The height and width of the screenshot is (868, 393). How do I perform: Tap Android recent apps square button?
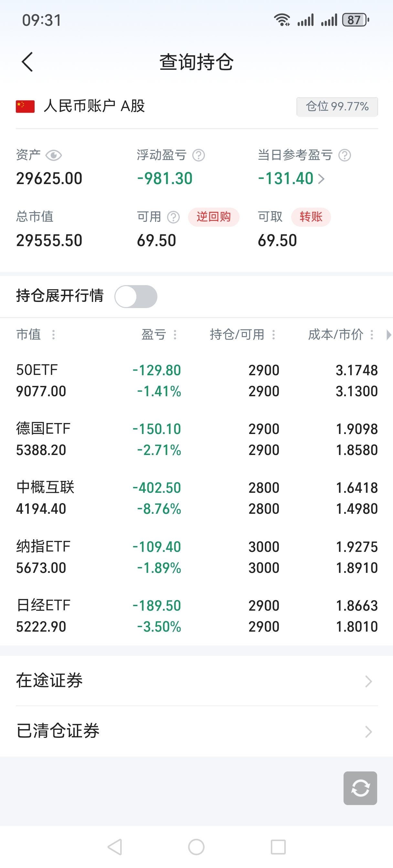[x=278, y=847]
